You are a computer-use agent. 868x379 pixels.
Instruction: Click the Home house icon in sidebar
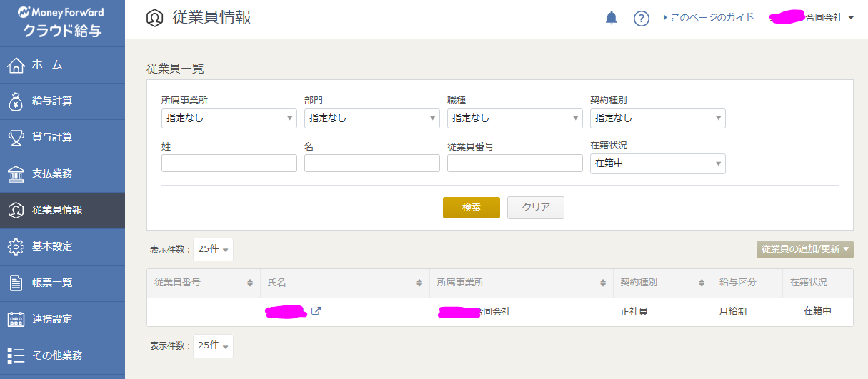tap(16, 65)
